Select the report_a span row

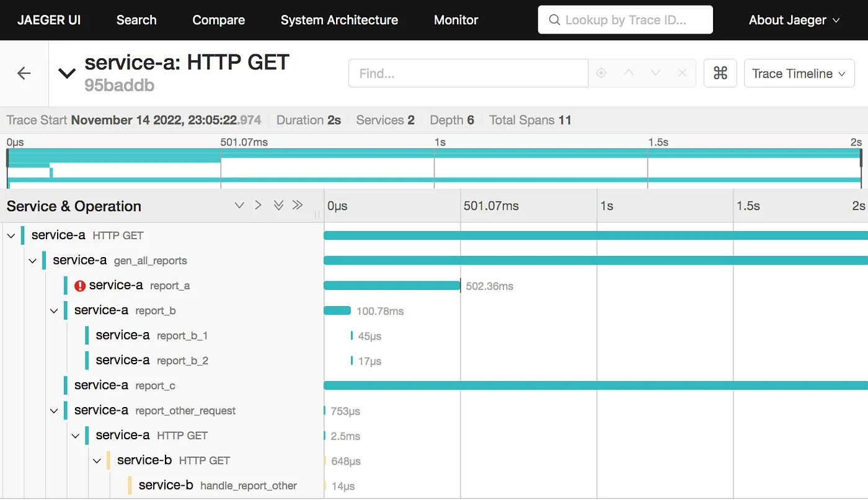pyautogui.click(x=162, y=286)
